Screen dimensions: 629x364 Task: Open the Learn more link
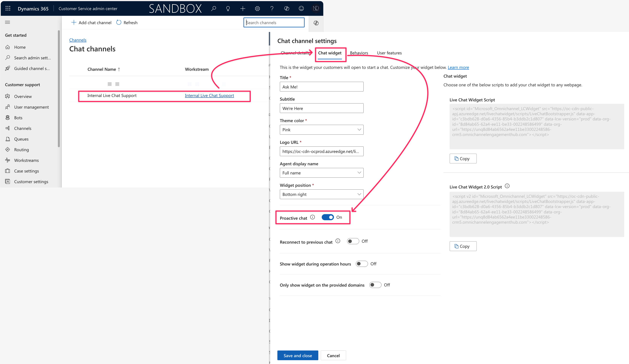tap(458, 67)
